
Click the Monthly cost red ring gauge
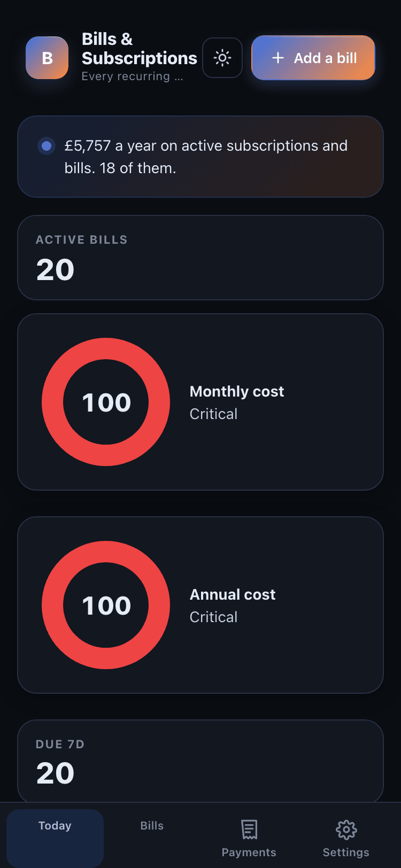pyautogui.click(x=106, y=402)
